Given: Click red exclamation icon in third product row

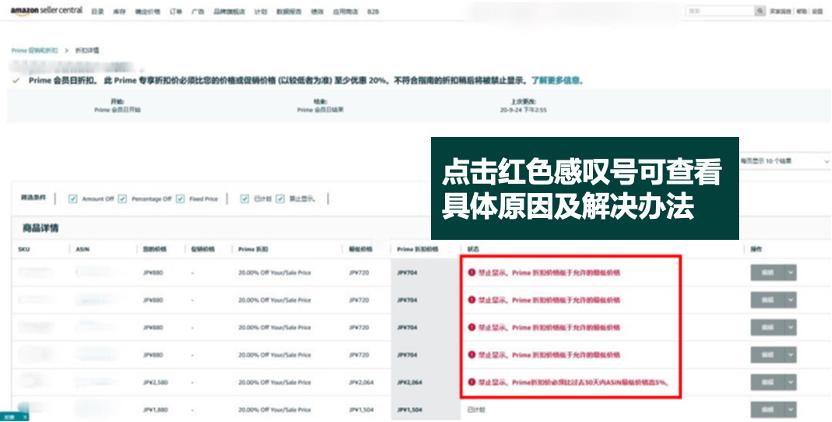Looking at the screenshot, I should 471,326.
